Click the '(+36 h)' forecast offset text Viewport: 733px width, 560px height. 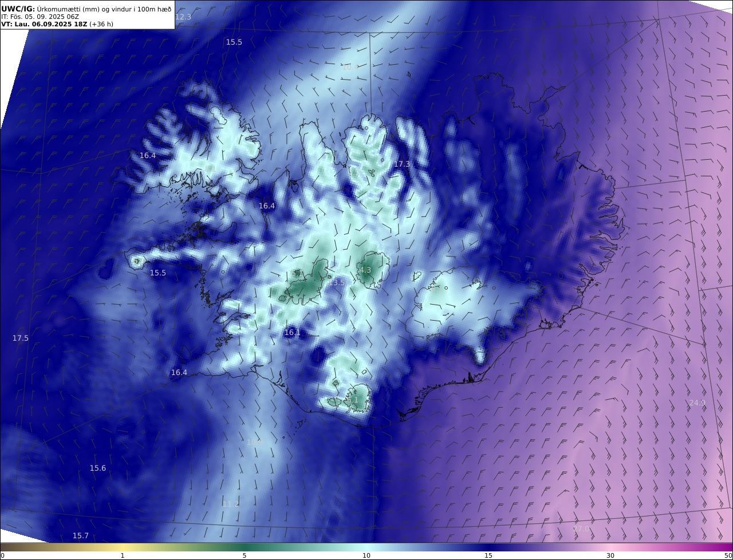[101, 24]
